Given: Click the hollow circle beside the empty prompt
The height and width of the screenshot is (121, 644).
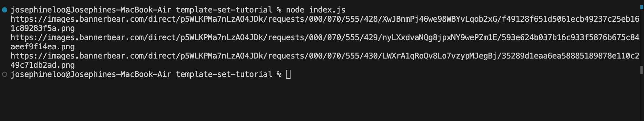Looking at the screenshot, I should point(5,74).
